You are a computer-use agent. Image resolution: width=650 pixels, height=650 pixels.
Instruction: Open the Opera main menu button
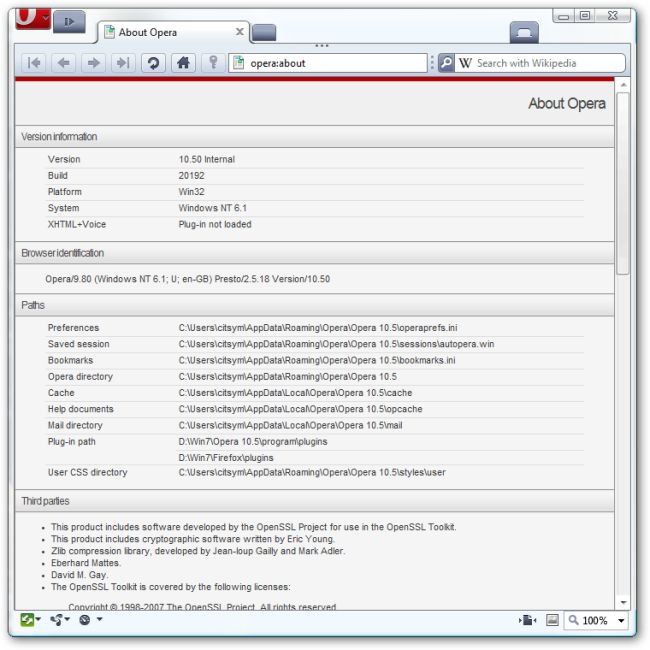coord(33,19)
